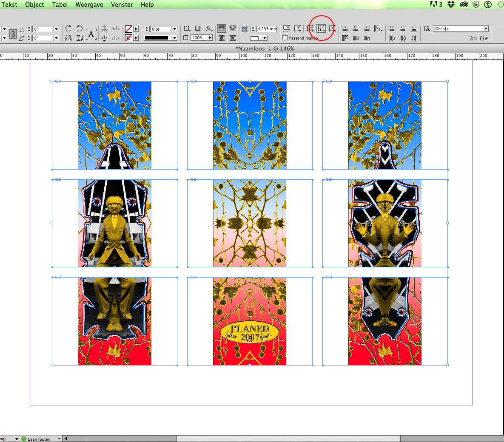Select No Text Wrap mode
The image size is (504, 442).
[222, 28]
